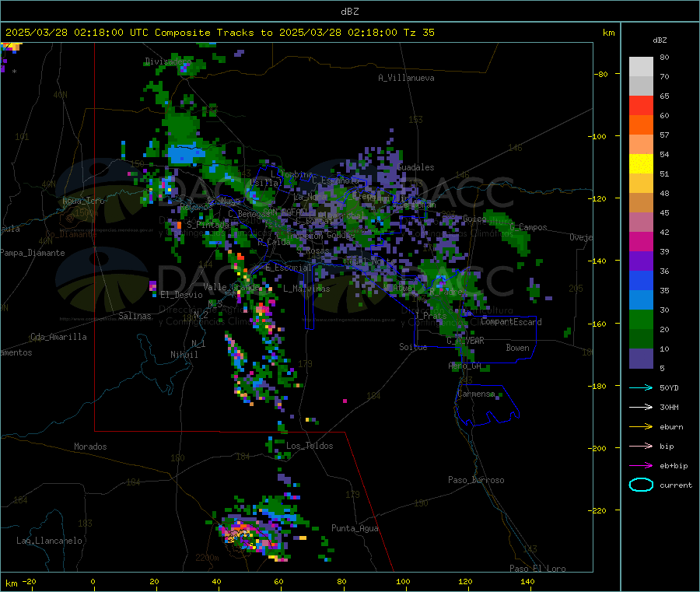Image resolution: width=700 pixels, height=592 pixels.
Task: Click the Nihuil map label
Action: 184,355
